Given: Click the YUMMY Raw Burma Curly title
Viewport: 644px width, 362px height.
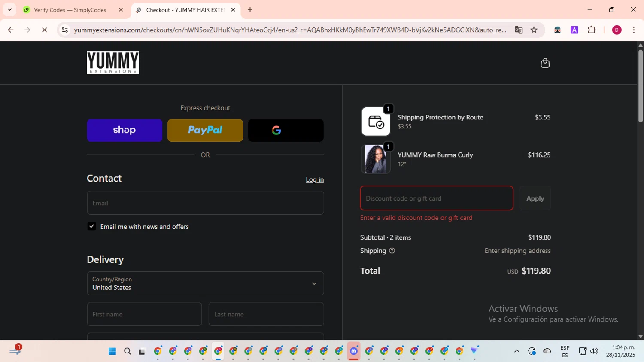Looking at the screenshot, I should [435, 155].
